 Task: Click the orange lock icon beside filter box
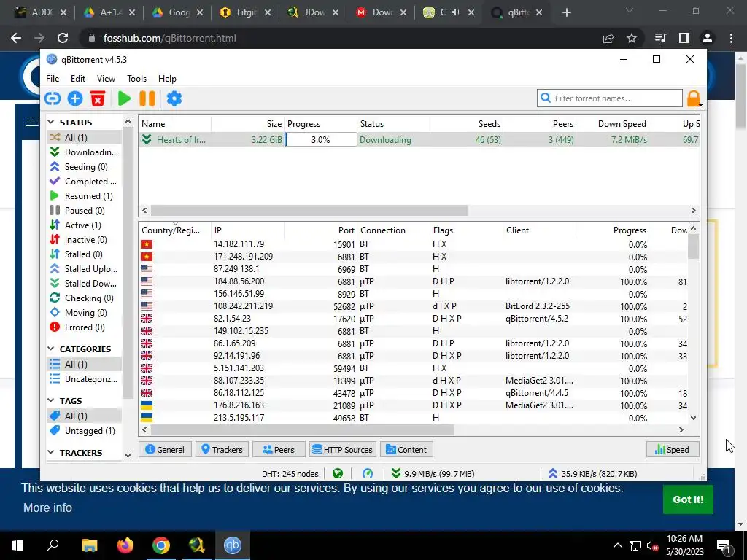point(694,98)
